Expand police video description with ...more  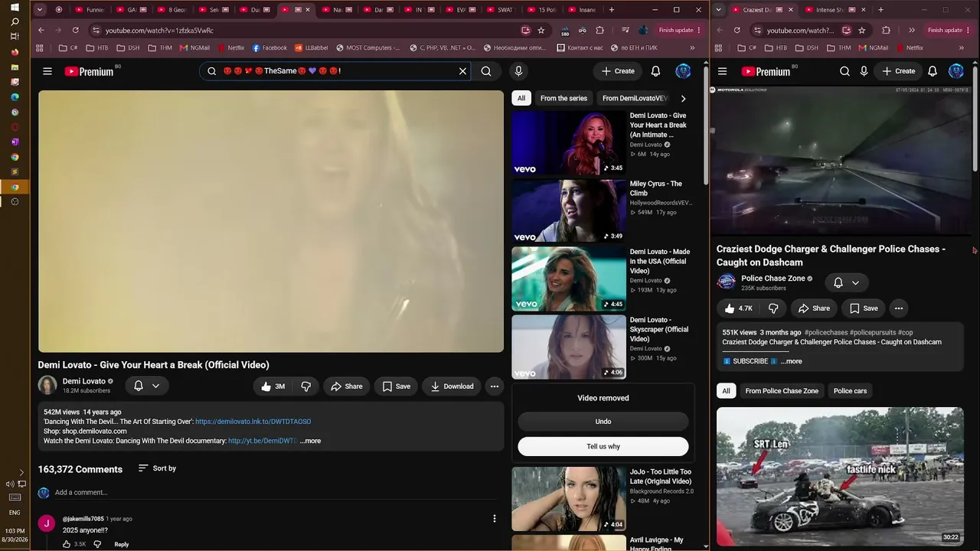click(792, 361)
